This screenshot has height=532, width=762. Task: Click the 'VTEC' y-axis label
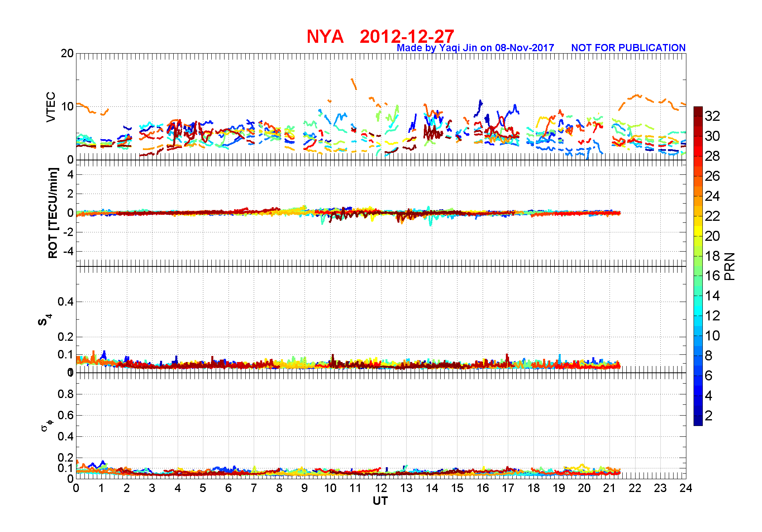[x=51, y=107]
